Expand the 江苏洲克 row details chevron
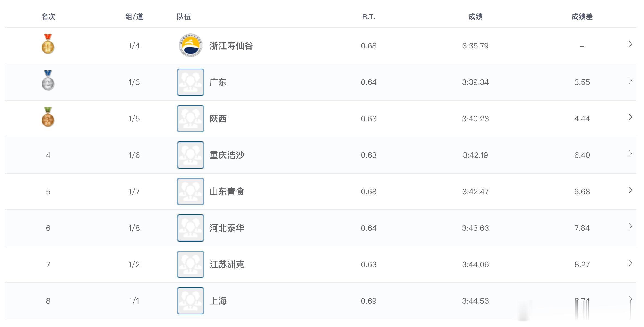The width and height of the screenshot is (644, 327). (x=630, y=263)
